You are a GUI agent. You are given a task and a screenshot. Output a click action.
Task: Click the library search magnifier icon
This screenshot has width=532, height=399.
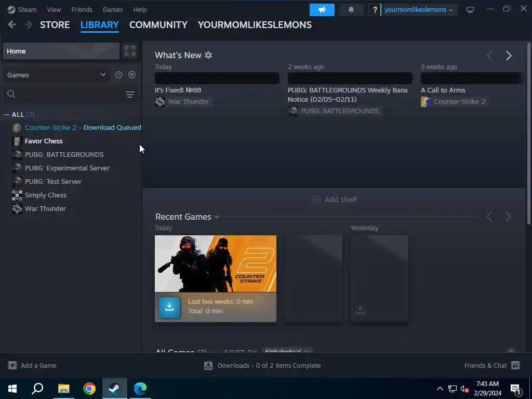click(x=11, y=94)
